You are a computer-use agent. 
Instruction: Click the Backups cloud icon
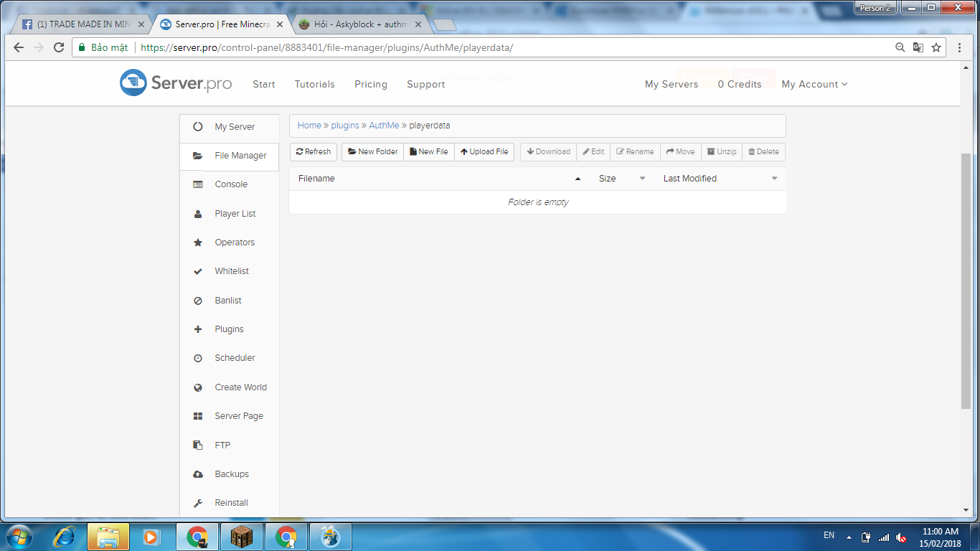point(198,474)
